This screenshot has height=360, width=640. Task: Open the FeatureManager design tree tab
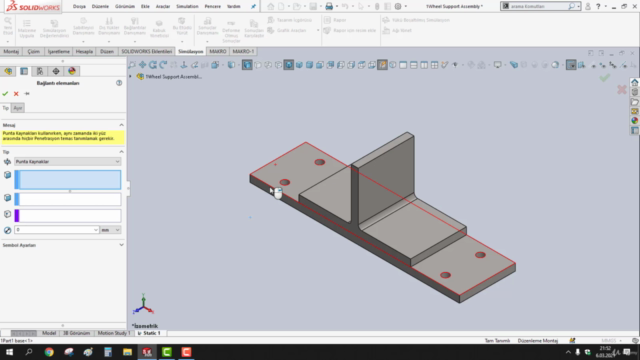click(x=8, y=71)
